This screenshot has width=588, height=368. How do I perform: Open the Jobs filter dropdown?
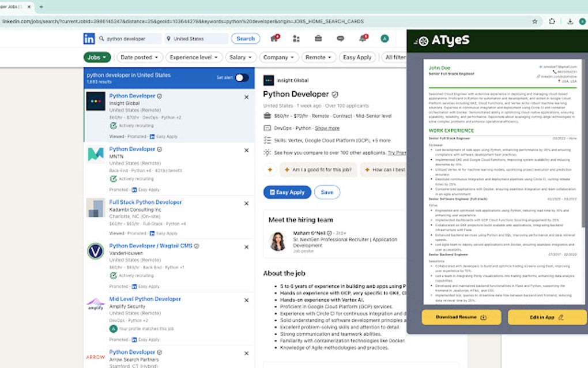[97, 58]
